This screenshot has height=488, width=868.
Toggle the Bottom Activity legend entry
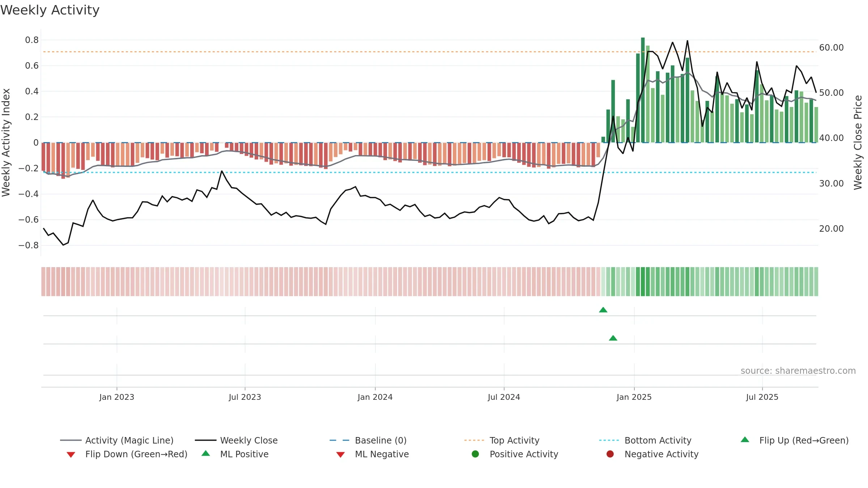click(645, 440)
